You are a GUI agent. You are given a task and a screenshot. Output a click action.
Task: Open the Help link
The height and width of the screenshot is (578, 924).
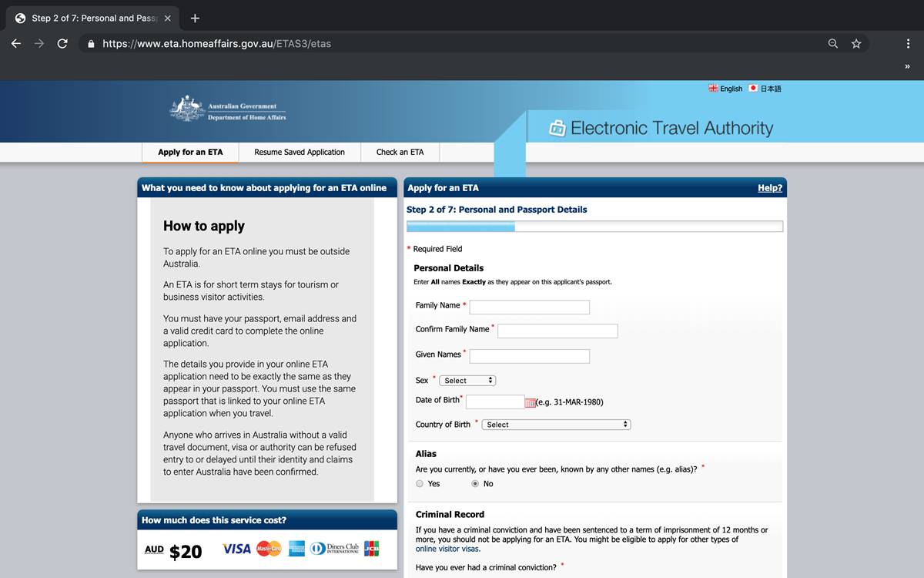tap(770, 188)
